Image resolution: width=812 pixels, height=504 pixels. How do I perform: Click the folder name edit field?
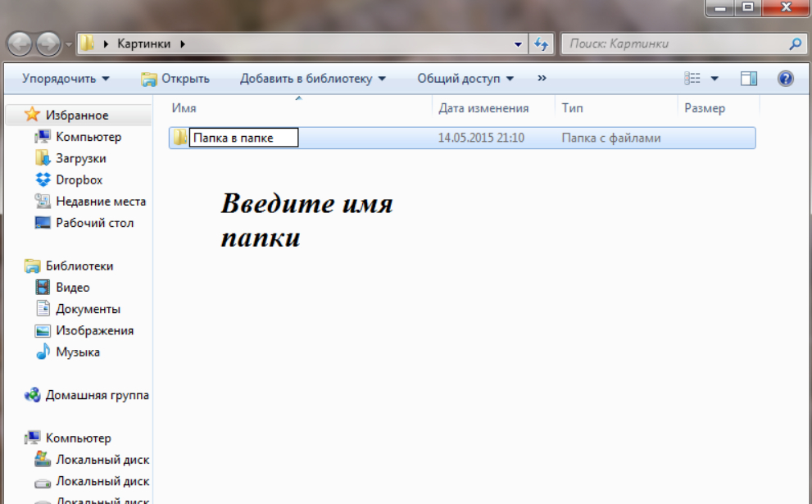(243, 138)
